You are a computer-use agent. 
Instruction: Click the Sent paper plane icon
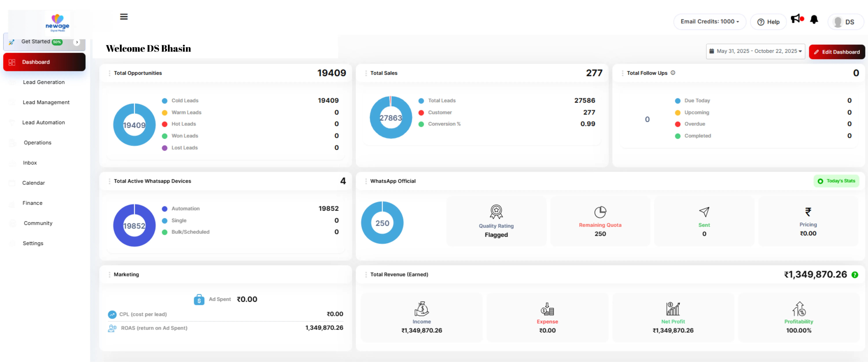point(704,212)
